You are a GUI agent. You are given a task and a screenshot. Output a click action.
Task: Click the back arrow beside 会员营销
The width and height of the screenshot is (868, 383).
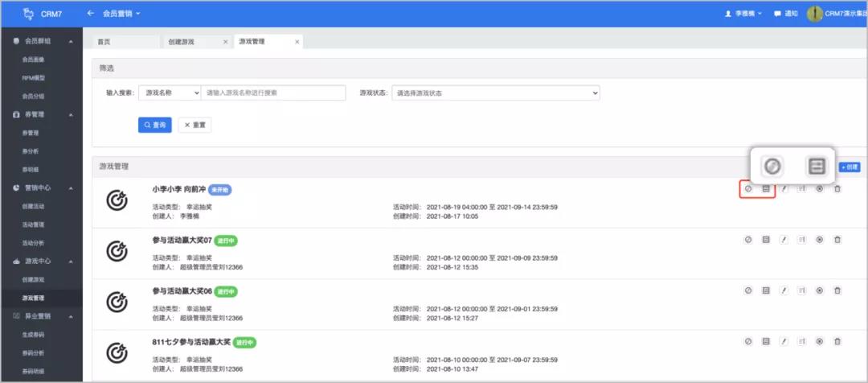pyautogui.click(x=91, y=14)
